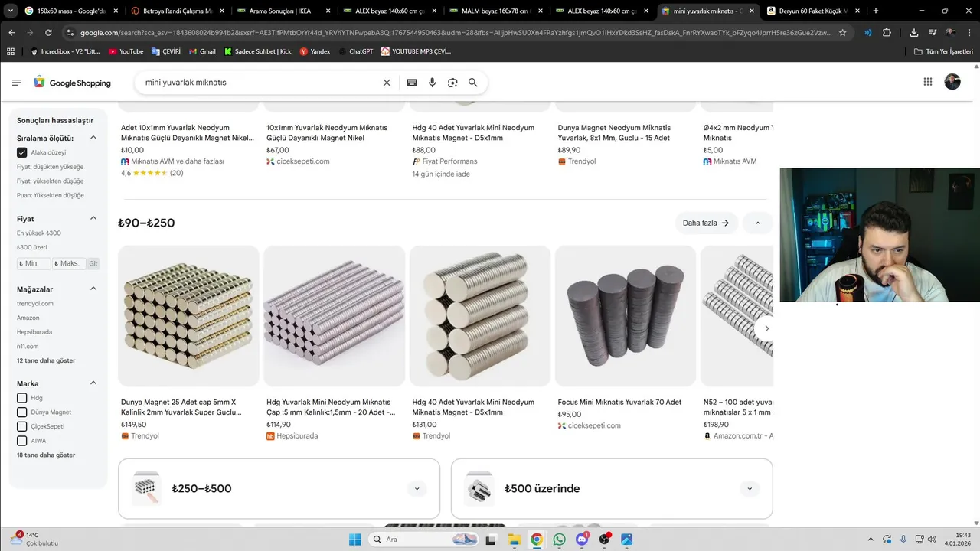
Task: Click the magnifier search button
Action: [473, 83]
